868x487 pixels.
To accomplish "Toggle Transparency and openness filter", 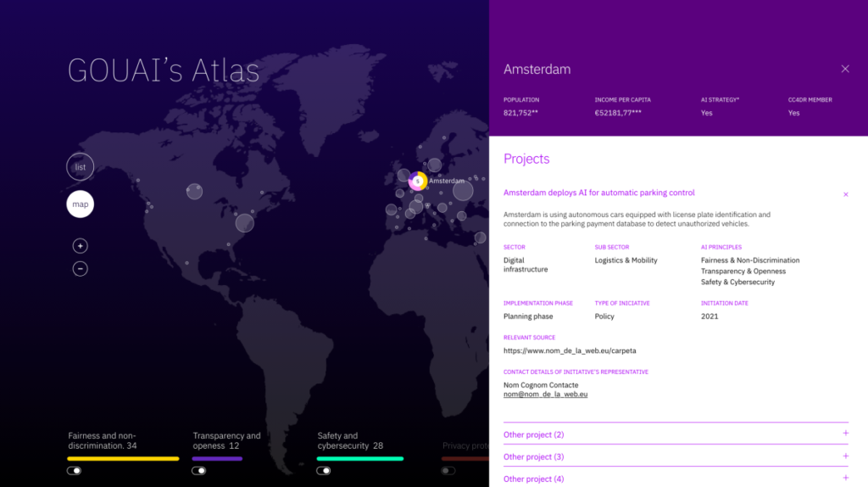I will 199,470.
